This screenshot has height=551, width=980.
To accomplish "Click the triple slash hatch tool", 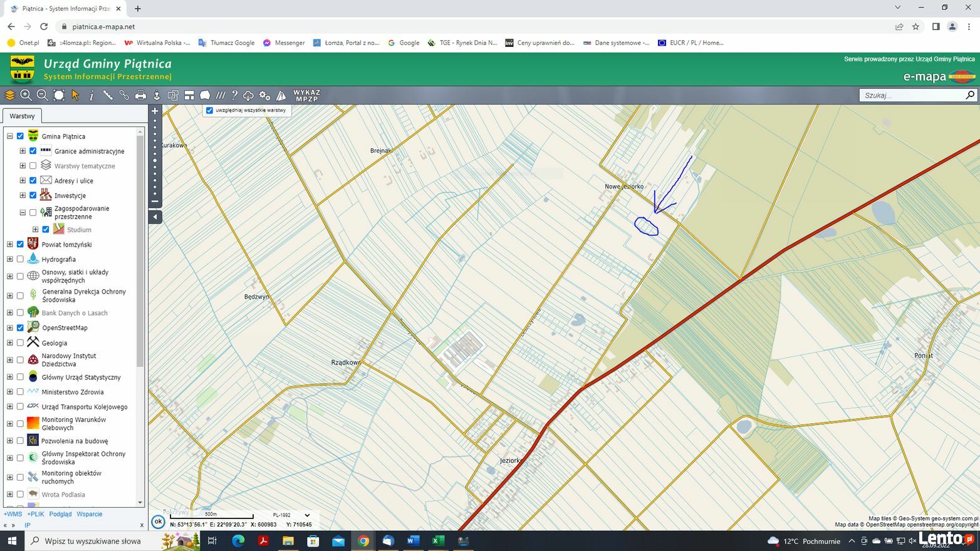I will [221, 95].
